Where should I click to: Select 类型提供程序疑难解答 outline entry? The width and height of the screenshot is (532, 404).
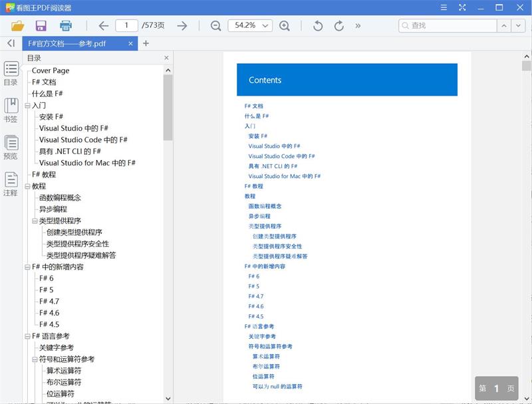click(x=81, y=255)
